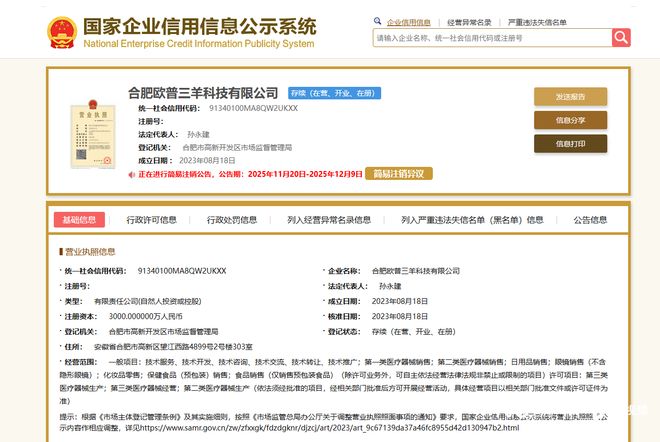Click the 企业名称 value in license info

pos(415,271)
